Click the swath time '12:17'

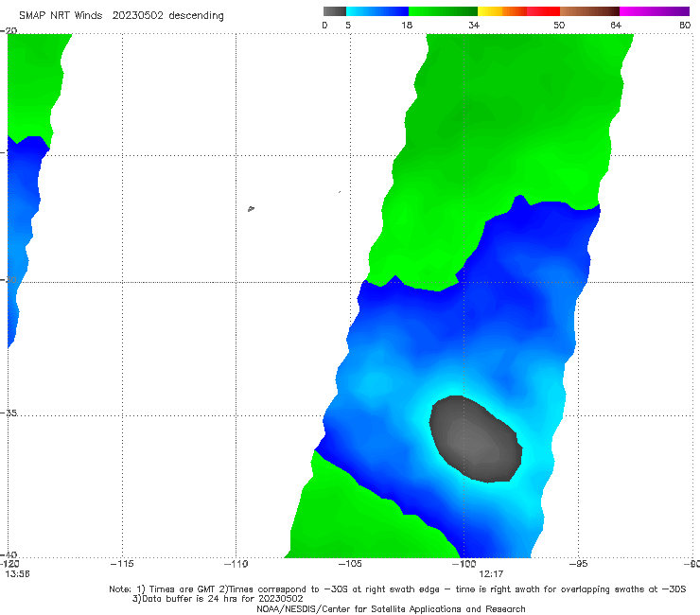[491, 574]
